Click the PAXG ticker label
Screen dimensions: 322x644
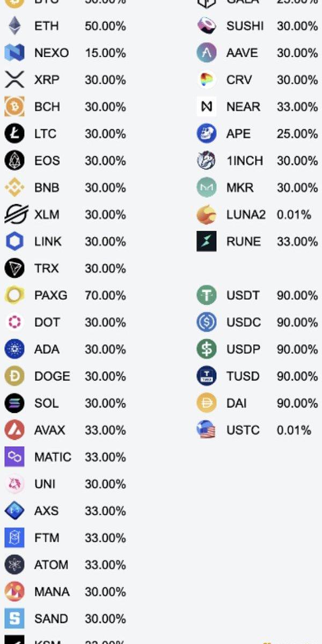[51, 295]
